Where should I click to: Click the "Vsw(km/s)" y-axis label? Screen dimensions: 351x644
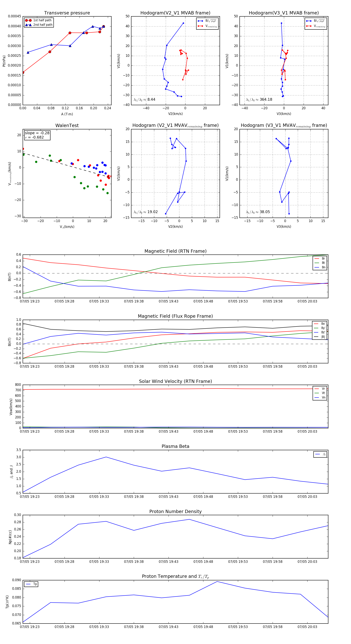pyautogui.click(x=11, y=407)
